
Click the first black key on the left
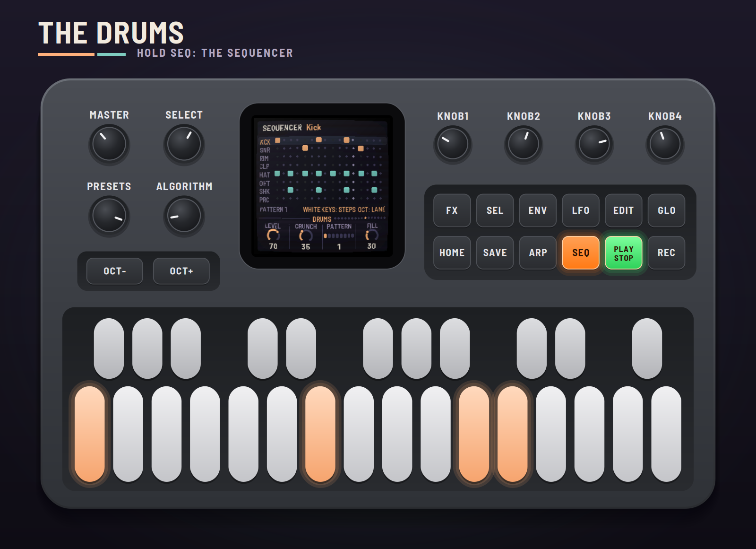pyautogui.click(x=109, y=349)
